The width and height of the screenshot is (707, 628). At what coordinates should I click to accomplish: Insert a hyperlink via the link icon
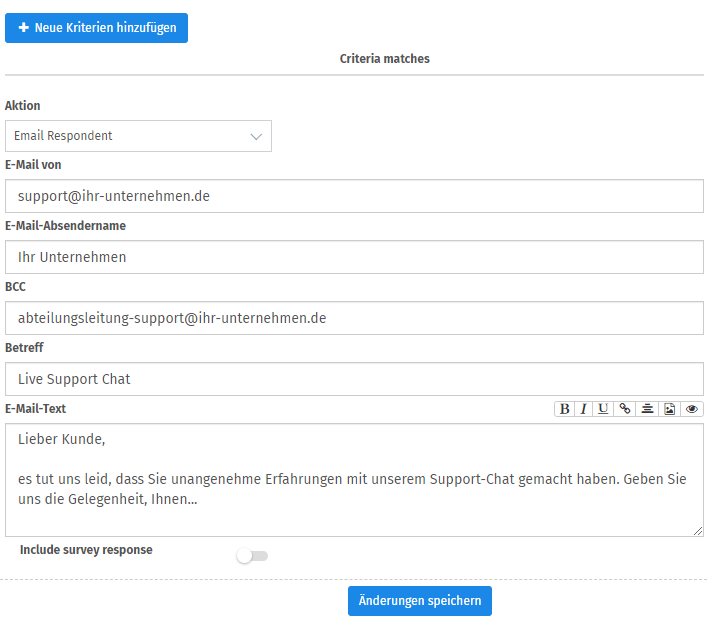click(624, 409)
